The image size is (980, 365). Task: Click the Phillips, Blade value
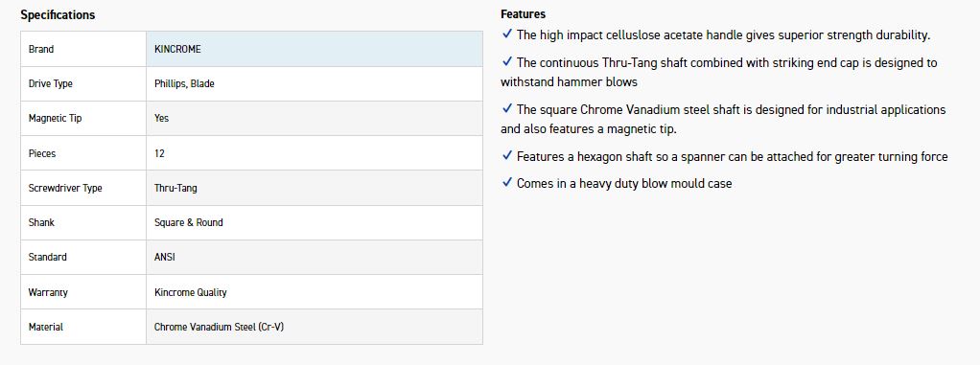(184, 83)
